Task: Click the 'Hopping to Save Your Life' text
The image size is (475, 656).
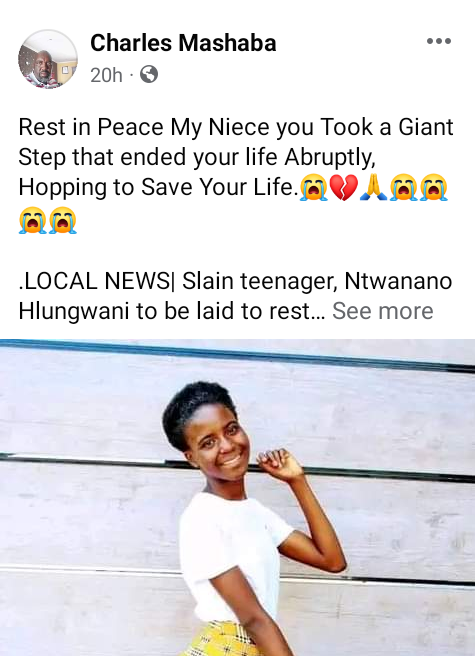Action: pyautogui.click(x=158, y=187)
